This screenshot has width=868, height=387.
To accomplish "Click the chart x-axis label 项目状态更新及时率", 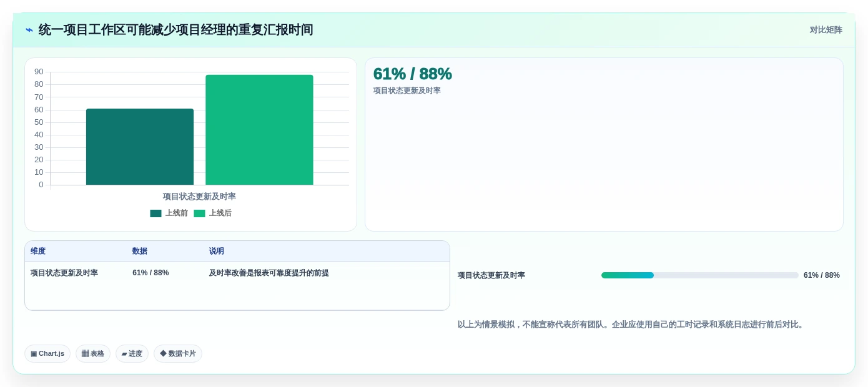I will [x=199, y=196].
